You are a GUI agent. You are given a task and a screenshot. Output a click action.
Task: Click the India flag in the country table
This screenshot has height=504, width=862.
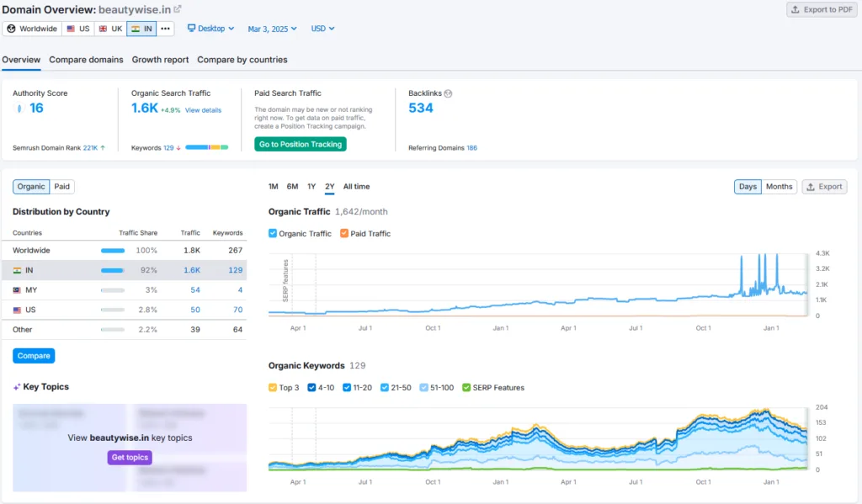point(17,270)
